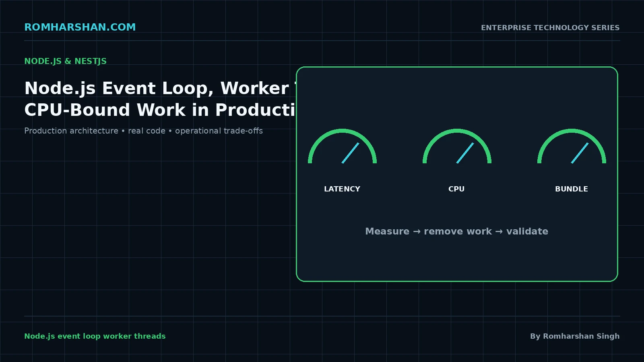Screen dimensions: 644x362
Task: Click the NODE.JS & NESTJS category label
Action: tap(65, 61)
